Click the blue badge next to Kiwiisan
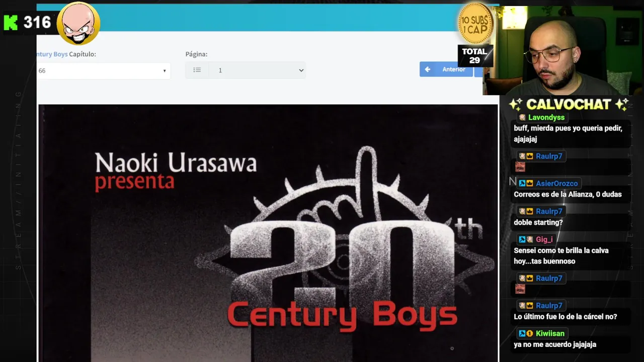644x362 pixels. coord(522,333)
